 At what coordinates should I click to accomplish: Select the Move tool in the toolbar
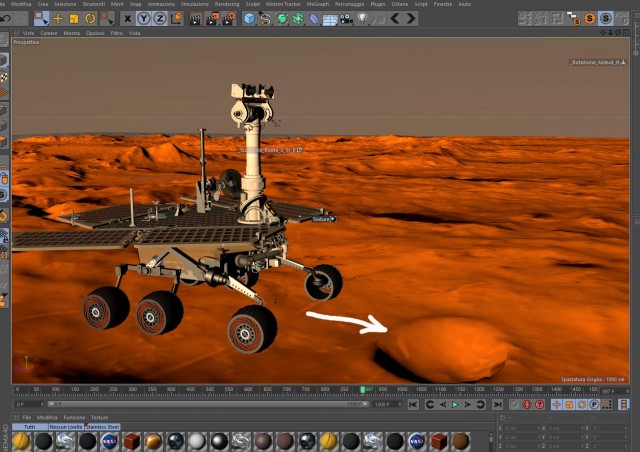[x=58, y=19]
